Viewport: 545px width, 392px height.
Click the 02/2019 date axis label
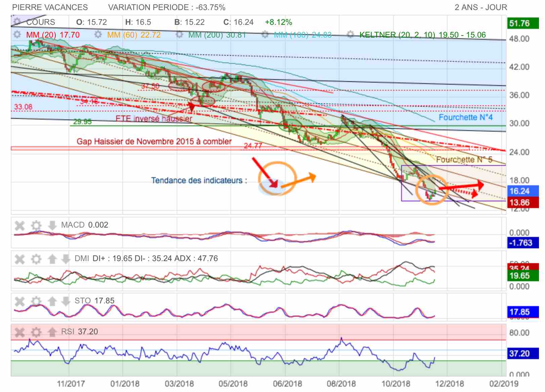click(504, 384)
